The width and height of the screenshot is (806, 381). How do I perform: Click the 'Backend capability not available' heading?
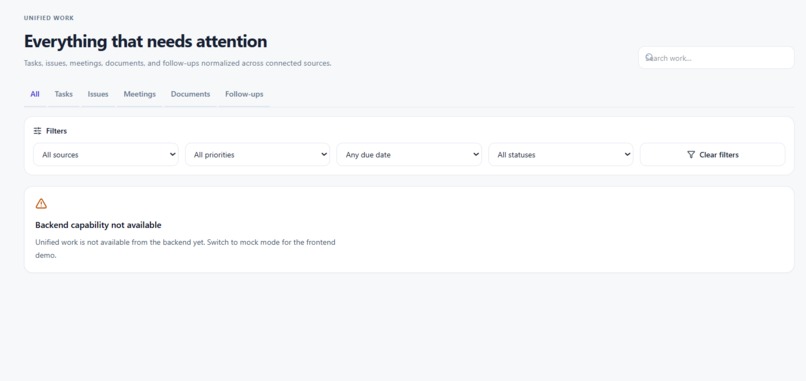point(98,225)
